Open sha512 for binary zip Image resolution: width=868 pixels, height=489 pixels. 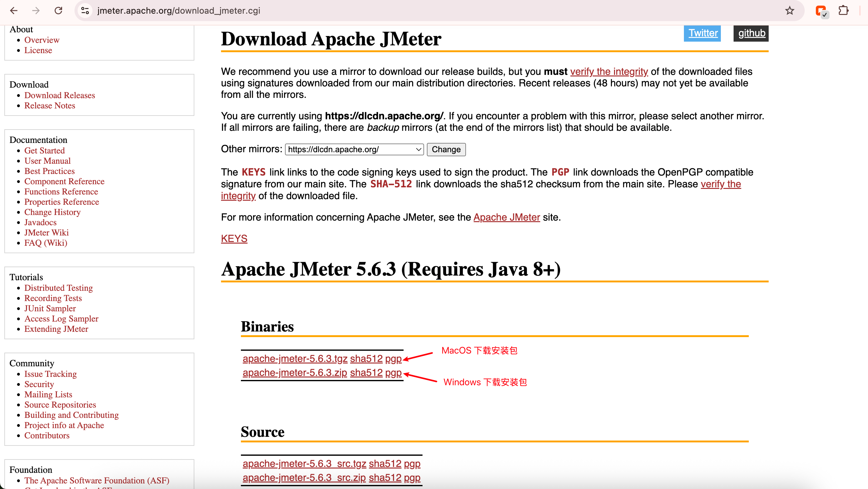[x=366, y=372]
